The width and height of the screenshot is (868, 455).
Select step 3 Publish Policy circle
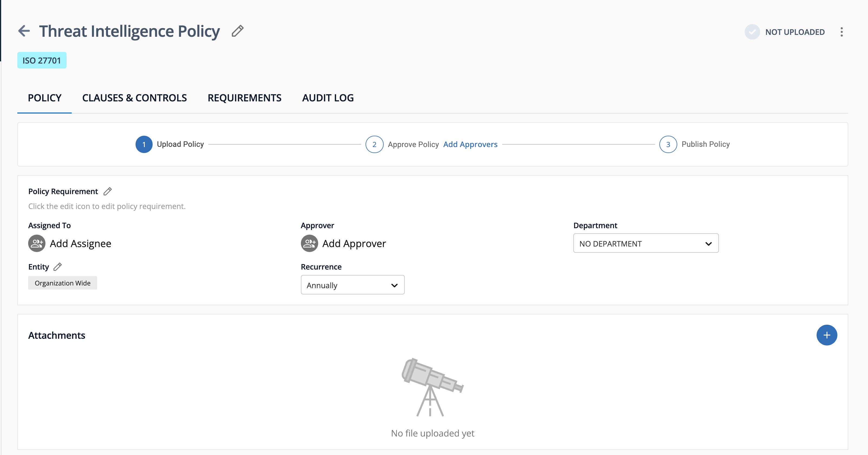[668, 144]
